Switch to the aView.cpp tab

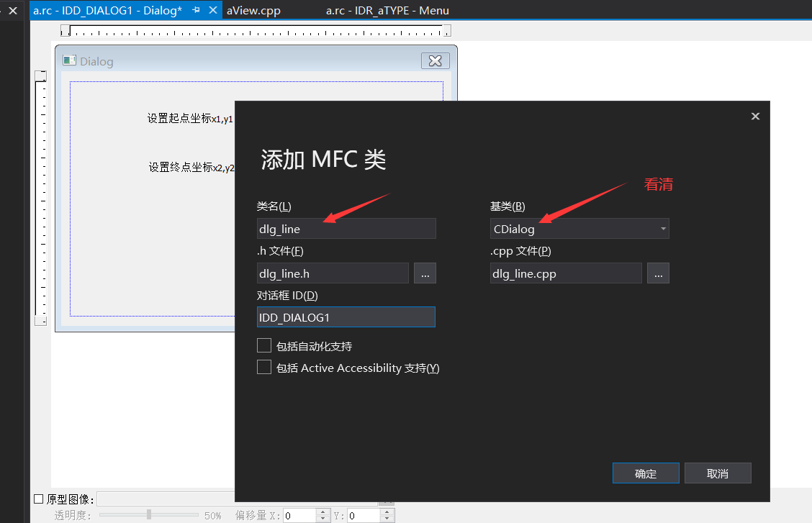click(253, 10)
